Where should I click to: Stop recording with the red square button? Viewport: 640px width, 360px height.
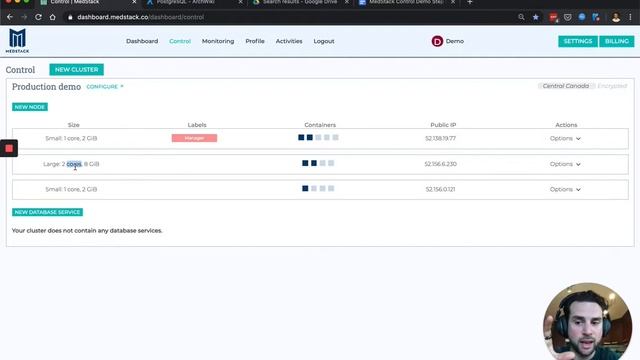tap(9, 149)
